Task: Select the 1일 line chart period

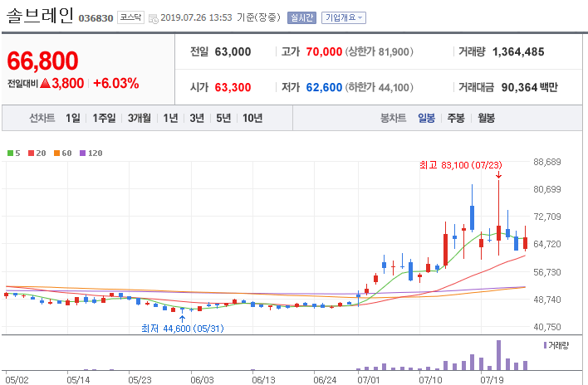Action: point(73,118)
